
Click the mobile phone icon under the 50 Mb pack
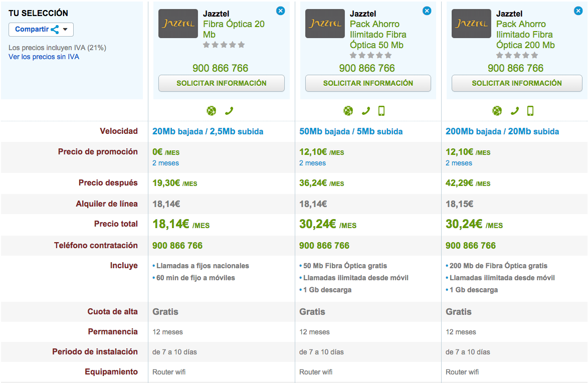(381, 111)
